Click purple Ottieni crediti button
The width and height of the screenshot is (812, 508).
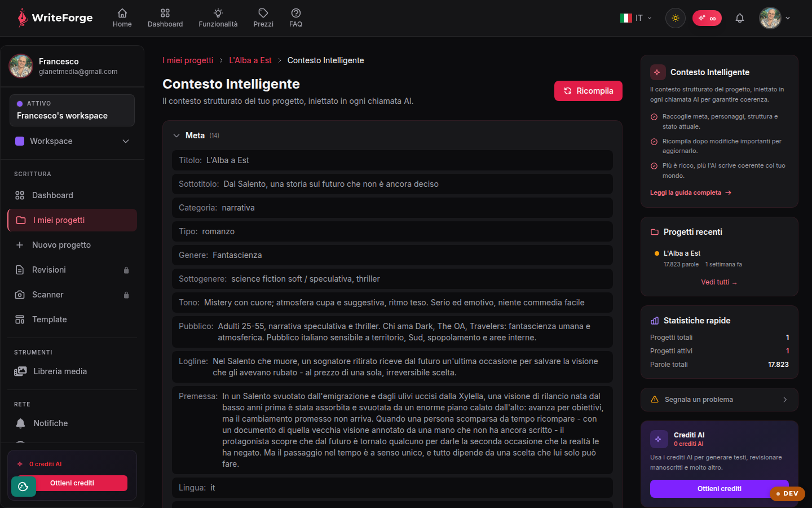point(720,489)
